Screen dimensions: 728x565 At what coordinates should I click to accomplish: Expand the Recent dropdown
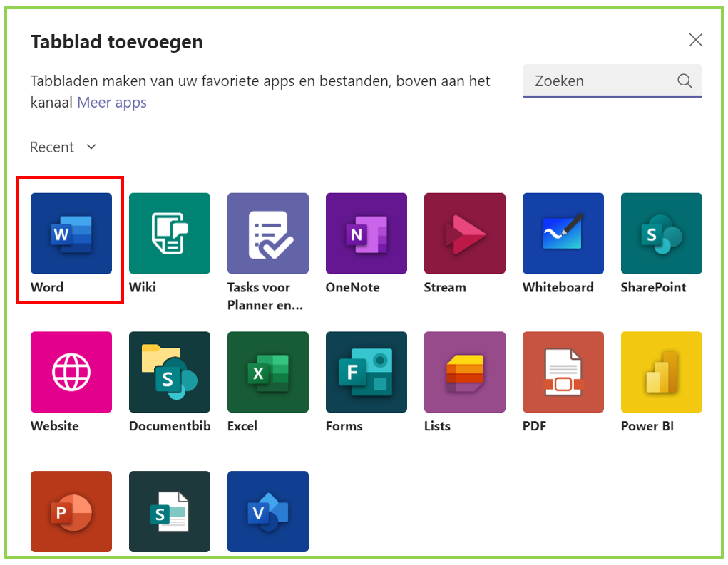(x=63, y=147)
